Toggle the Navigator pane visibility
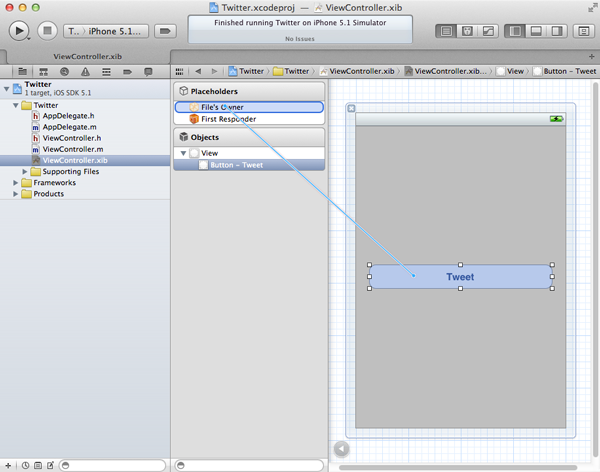Image resolution: width=600 pixels, height=472 pixels. 515,31
